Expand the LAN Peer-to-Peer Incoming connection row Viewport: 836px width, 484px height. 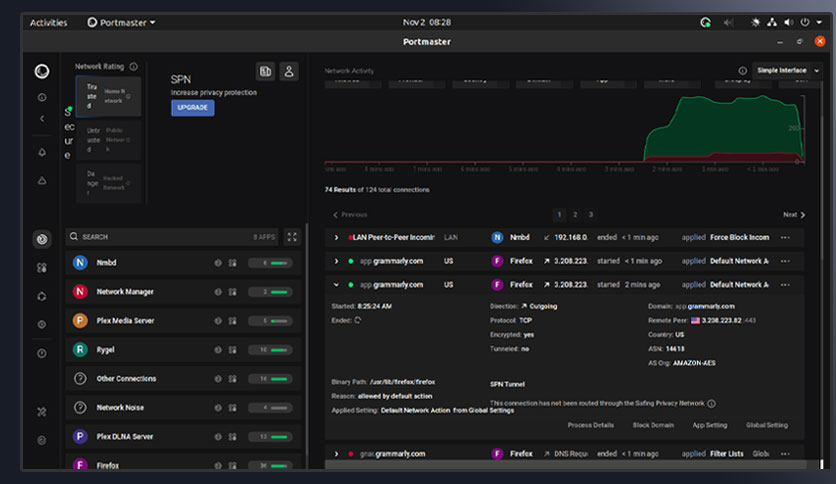click(x=336, y=238)
